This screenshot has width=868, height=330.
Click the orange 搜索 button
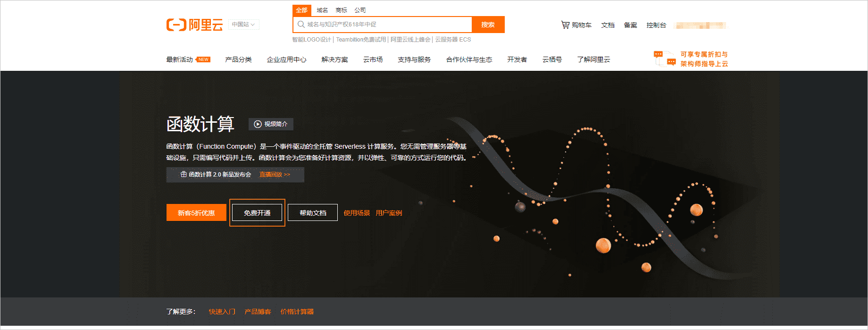tap(488, 25)
